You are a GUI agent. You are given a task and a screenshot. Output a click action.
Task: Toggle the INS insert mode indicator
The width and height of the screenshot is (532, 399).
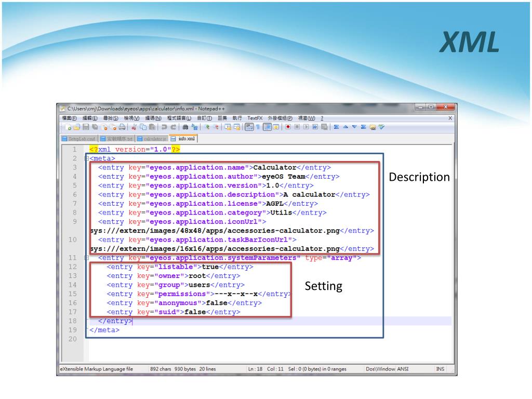point(440,369)
